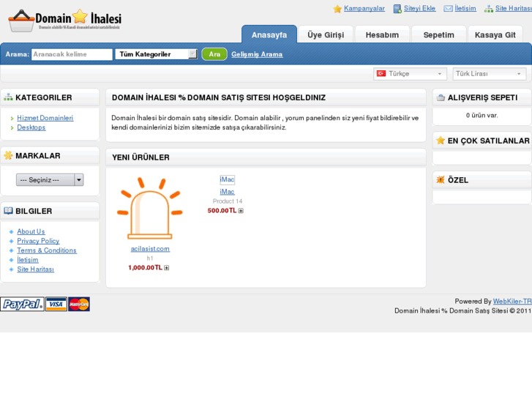Image resolution: width=532 pixels, height=399 pixels.
Task: Click the Site Haritası sitemap icon in header
Action: coord(489,9)
